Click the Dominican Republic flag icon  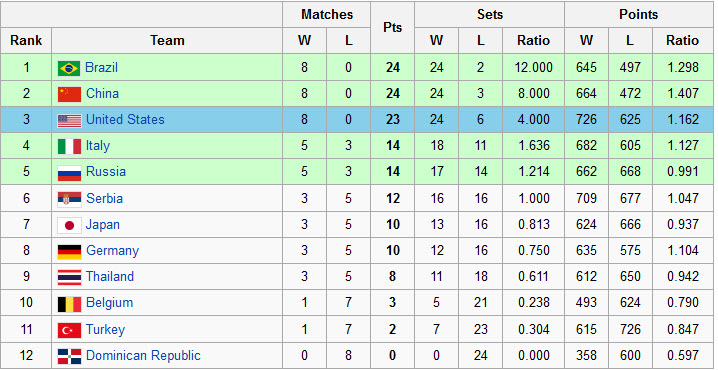pyautogui.click(x=70, y=356)
